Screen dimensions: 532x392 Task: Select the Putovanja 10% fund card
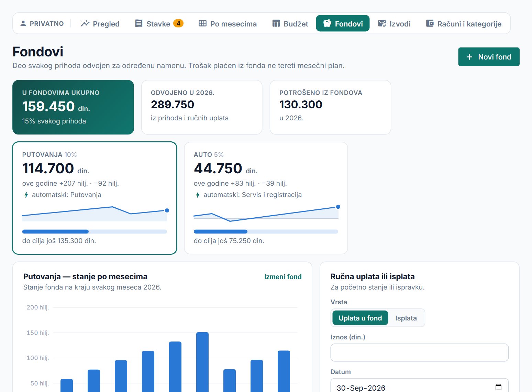tap(95, 198)
